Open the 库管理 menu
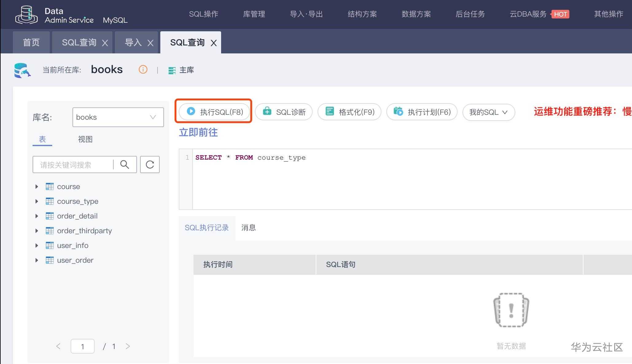Image resolution: width=632 pixels, height=364 pixels. coord(254,14)
